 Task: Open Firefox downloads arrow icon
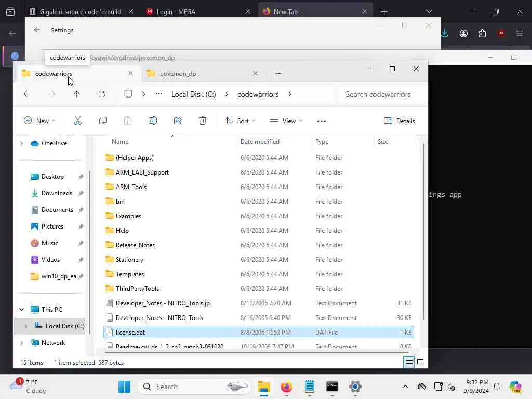[x=445, y=33]
